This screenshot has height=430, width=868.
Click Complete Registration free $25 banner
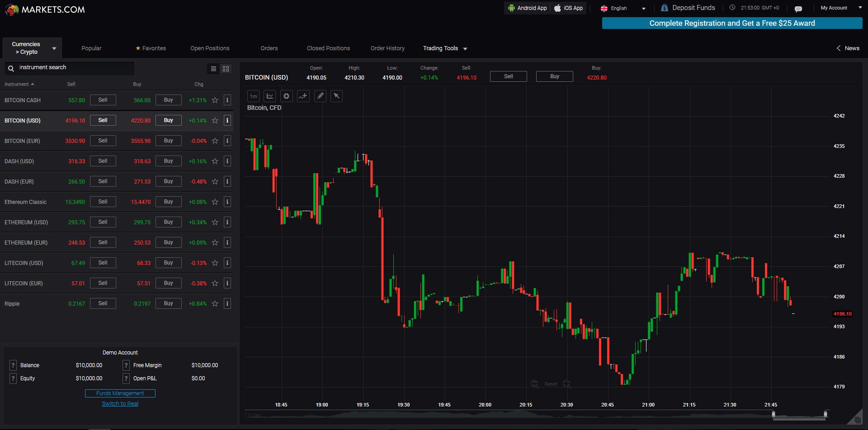[x=732, y=23]
